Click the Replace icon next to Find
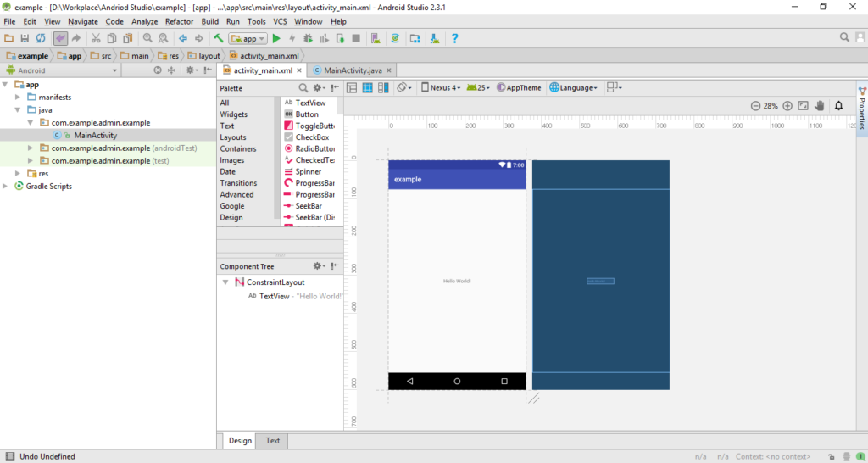The image size is (868, 463). 163,38
